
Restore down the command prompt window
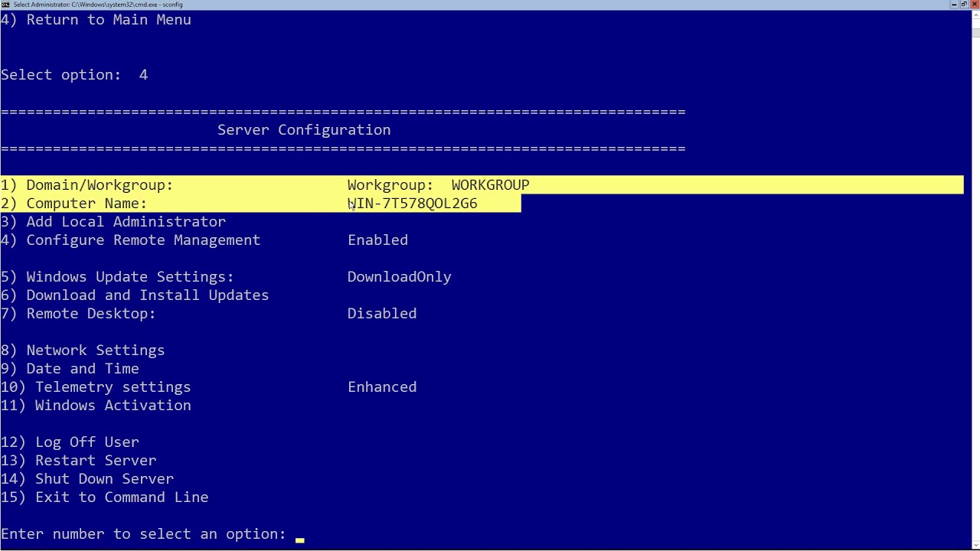(x=964, y=5)
